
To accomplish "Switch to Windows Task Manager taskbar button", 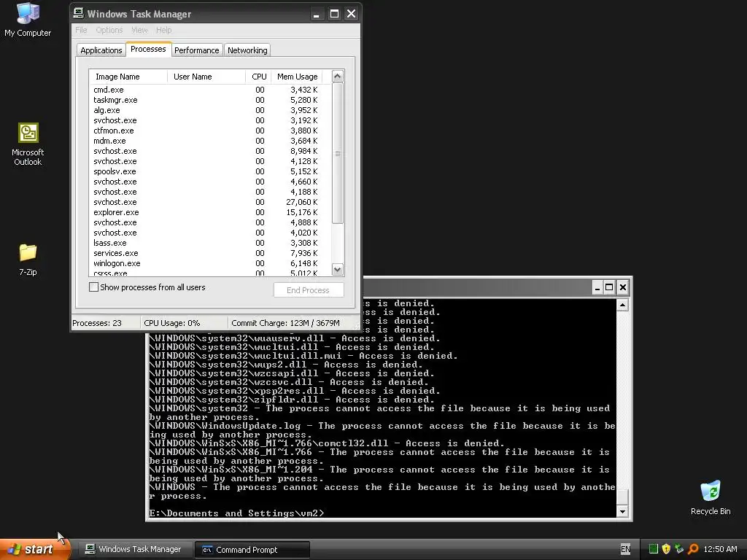I will coord(135,549).
